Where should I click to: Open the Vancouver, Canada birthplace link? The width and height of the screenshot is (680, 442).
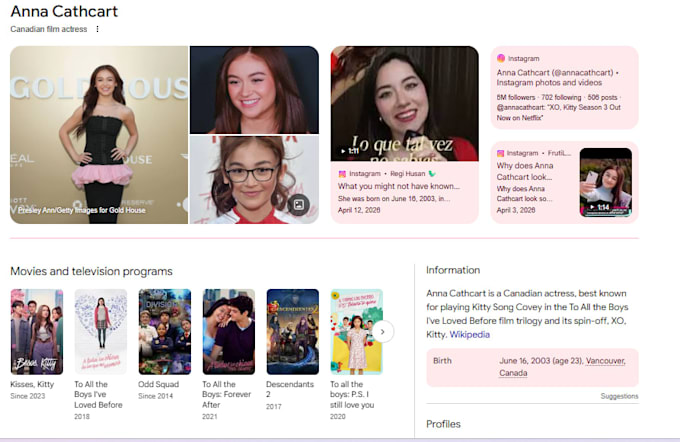tap(562, 367)
